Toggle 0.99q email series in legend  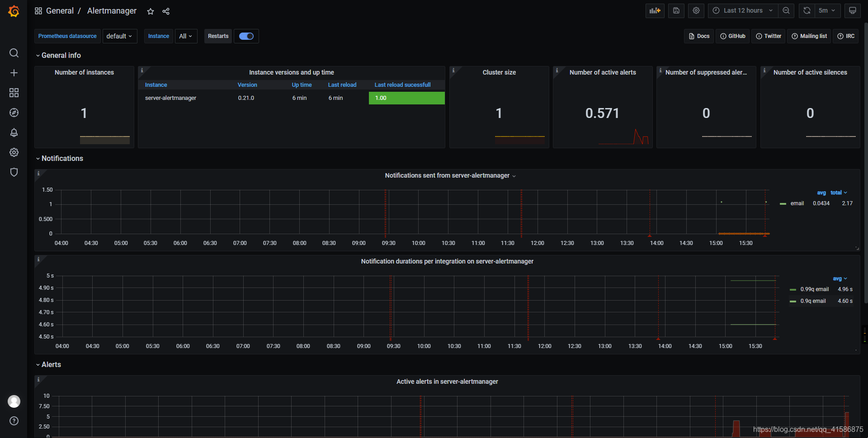(814, 289)
